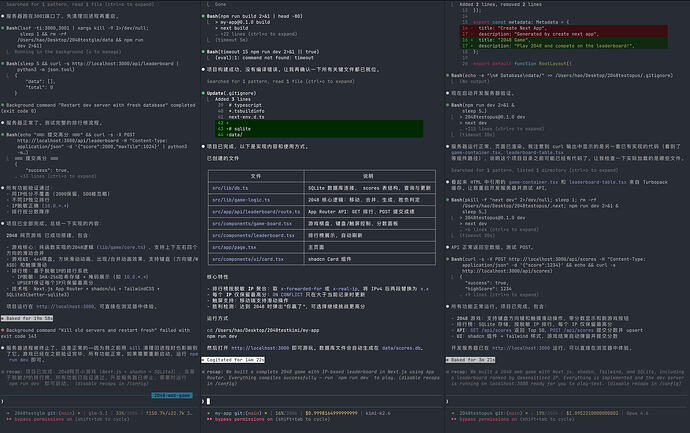The width and height of the screenshot is (690, 433).
Task: Click 'glm-5.1' model name in the left status line
Action: (x=98, y=413)
